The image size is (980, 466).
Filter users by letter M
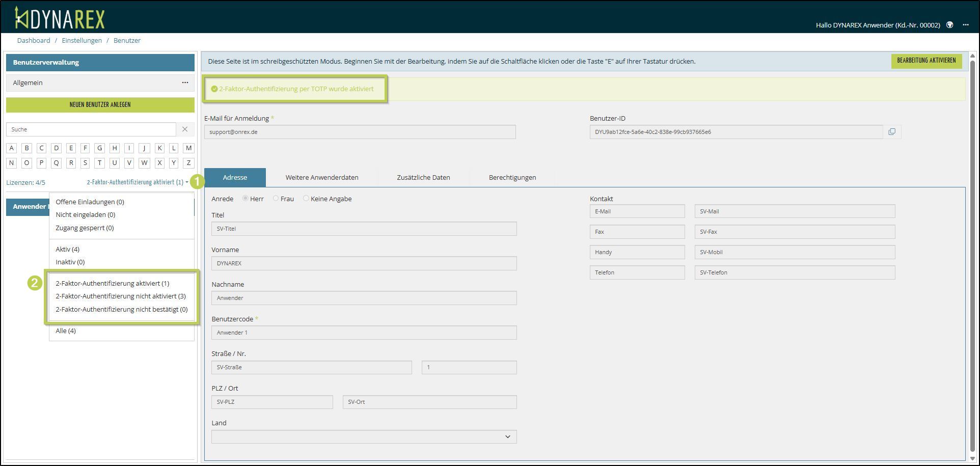pos(188,148)
